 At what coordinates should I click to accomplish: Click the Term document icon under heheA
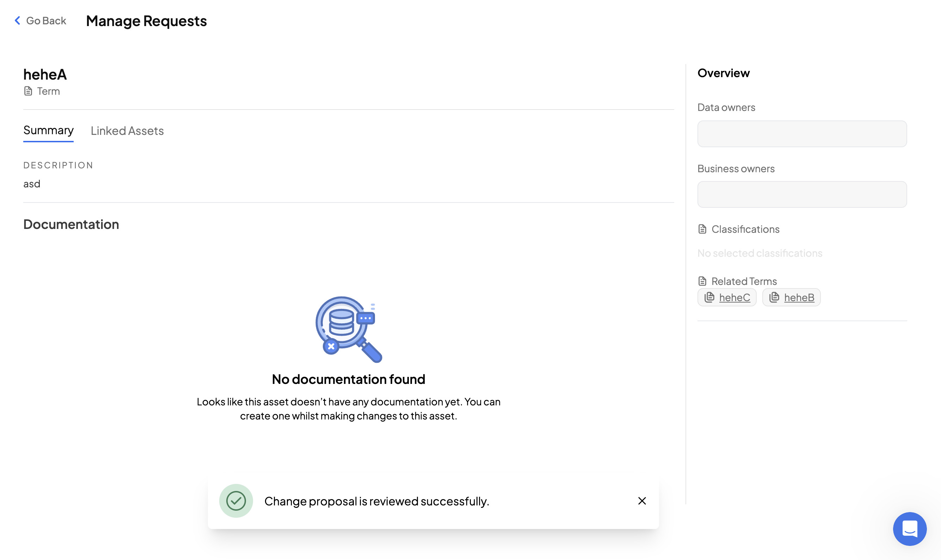28,91
